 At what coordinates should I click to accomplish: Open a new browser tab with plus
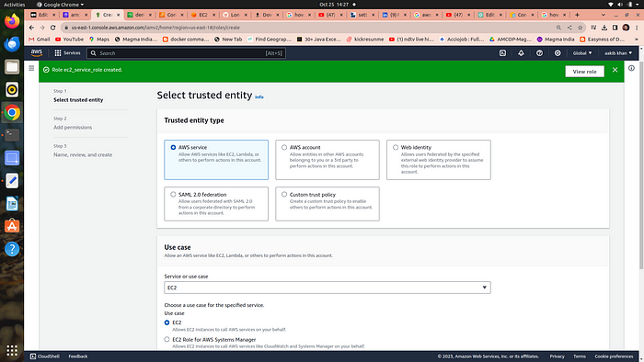tap(577, 15)
